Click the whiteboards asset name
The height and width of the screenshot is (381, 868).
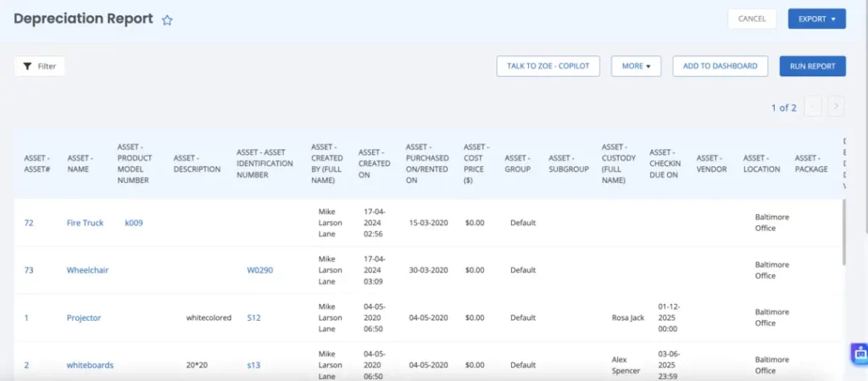point(90,365)
